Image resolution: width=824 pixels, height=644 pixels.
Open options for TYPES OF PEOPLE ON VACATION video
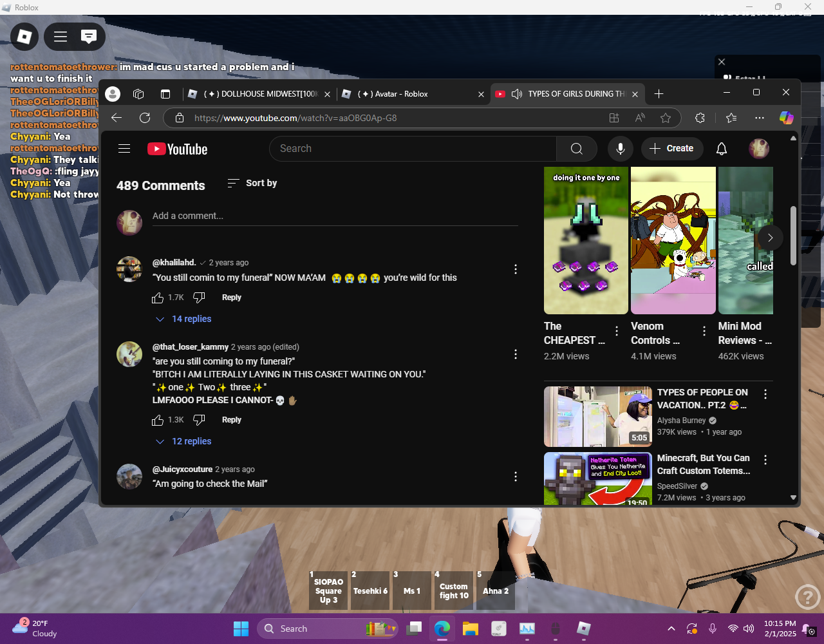[x=765, y=394]
